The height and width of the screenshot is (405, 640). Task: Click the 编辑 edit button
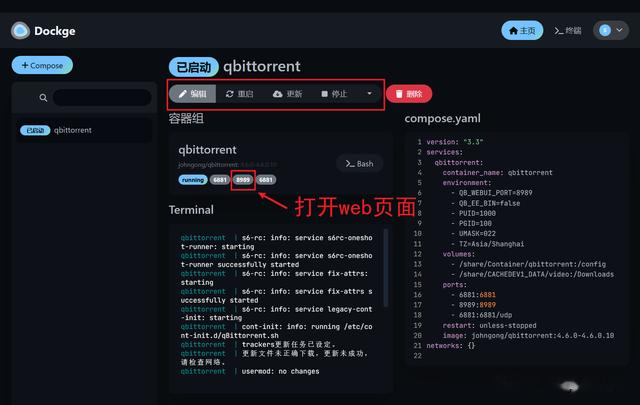(193, 94)
